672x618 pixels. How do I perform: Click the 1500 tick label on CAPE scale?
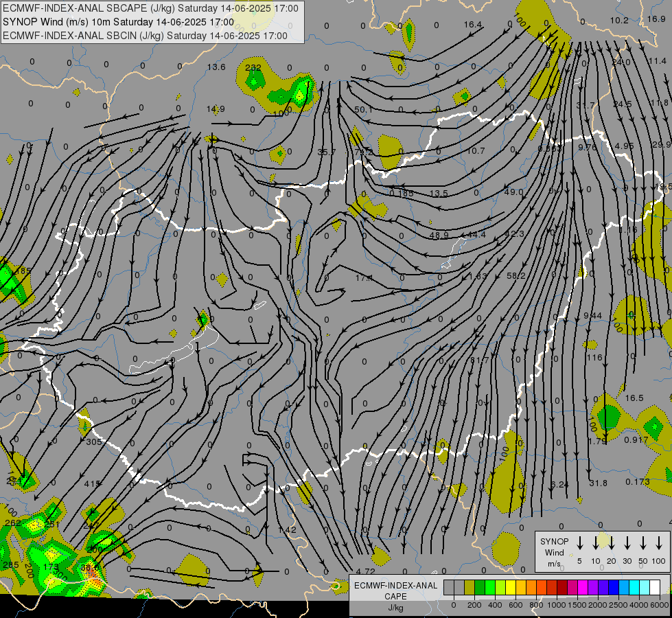(577, 605)
